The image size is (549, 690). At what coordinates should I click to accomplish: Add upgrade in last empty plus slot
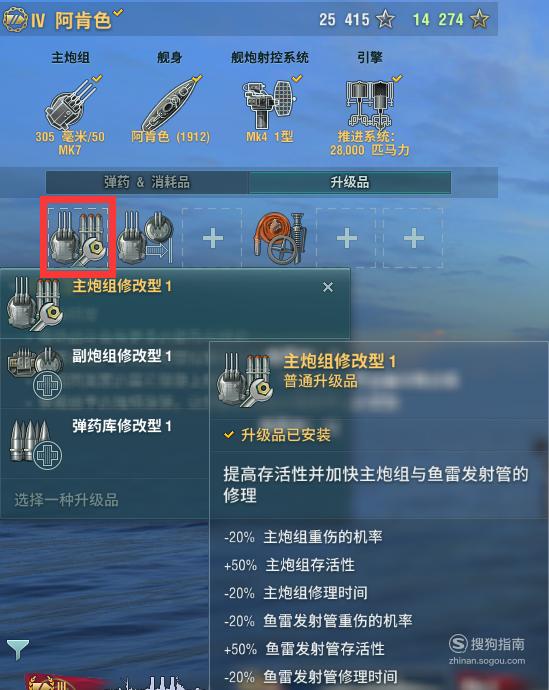(x=414, y=238)
